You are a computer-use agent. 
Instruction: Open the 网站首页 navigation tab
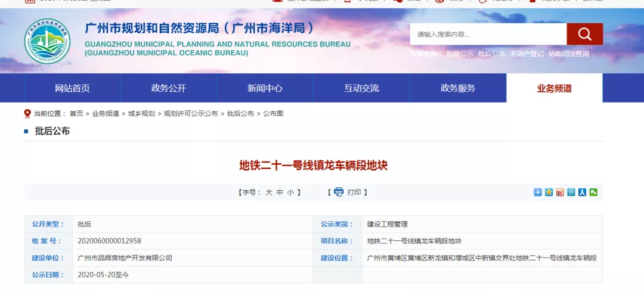[x=72, y=88]
